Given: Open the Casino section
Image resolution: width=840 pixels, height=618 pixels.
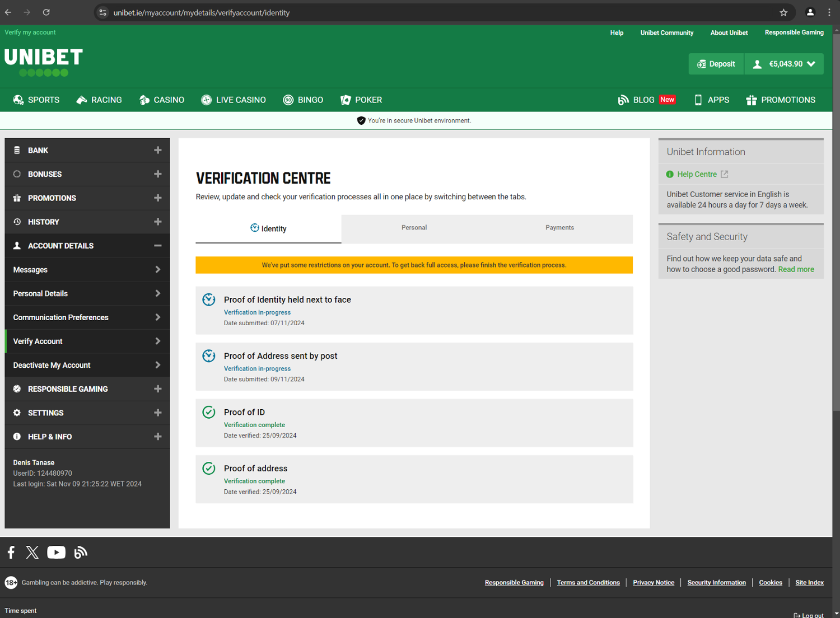Looking at the screenshot, I should click(x=162, y=100).
